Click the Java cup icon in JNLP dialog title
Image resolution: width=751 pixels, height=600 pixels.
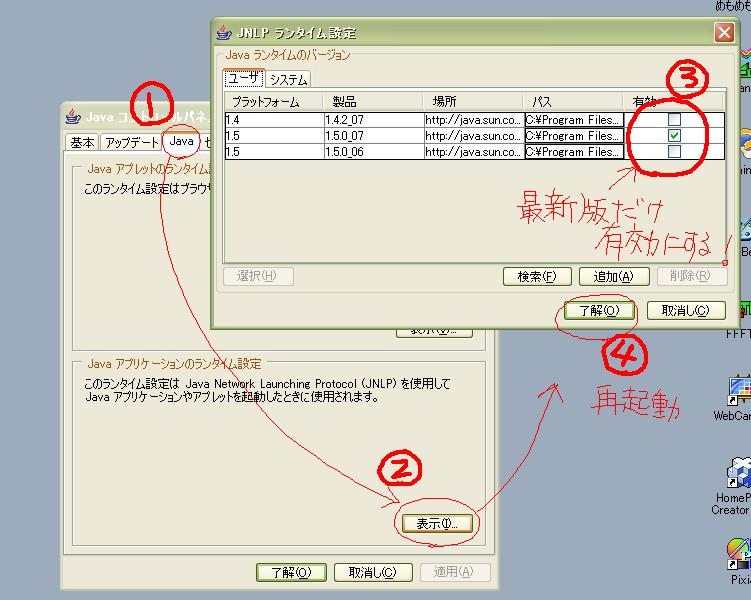coord(224,33)
